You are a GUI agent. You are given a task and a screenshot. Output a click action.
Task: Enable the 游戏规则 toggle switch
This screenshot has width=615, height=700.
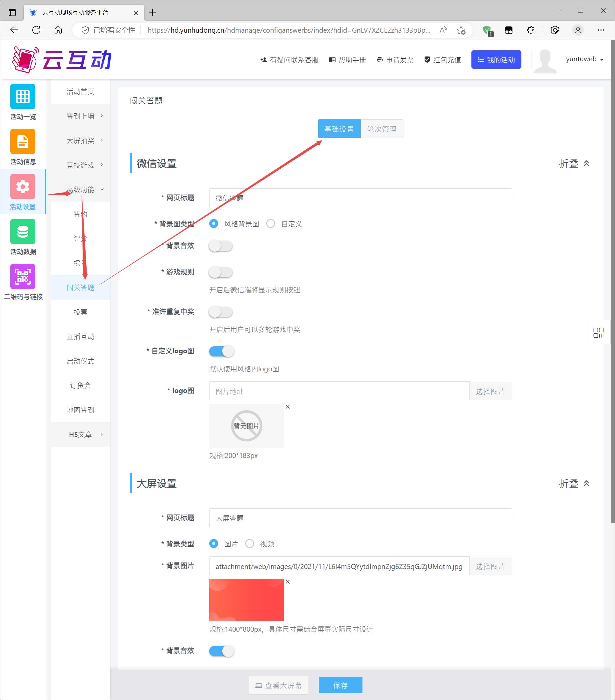point(221,272)
